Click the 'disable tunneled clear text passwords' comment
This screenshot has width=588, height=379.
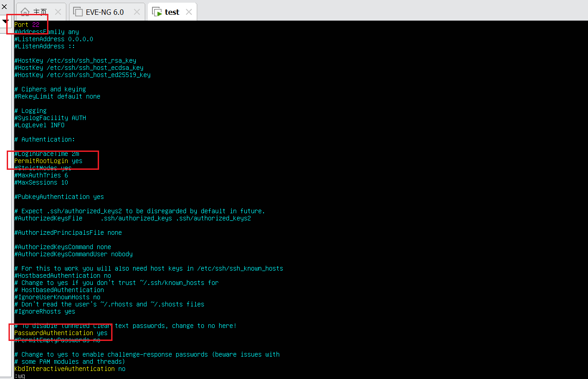(125, 326)
